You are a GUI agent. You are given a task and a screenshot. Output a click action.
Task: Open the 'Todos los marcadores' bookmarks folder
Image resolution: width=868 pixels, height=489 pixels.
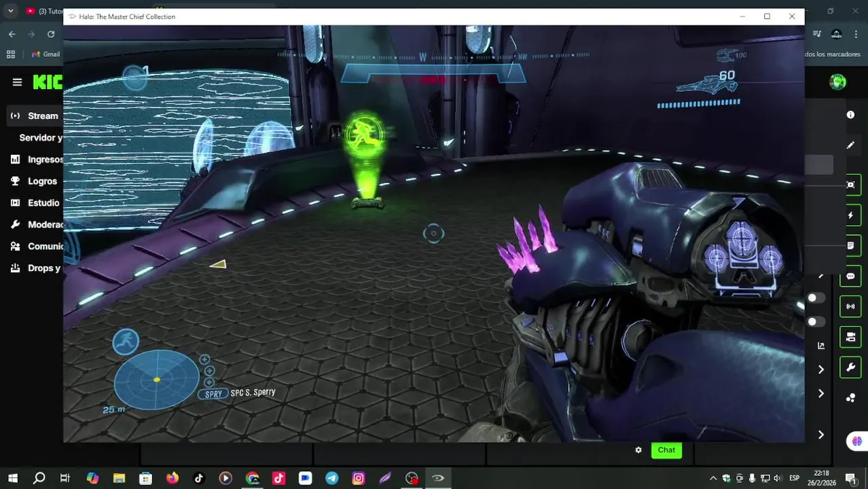click(833, 54)
